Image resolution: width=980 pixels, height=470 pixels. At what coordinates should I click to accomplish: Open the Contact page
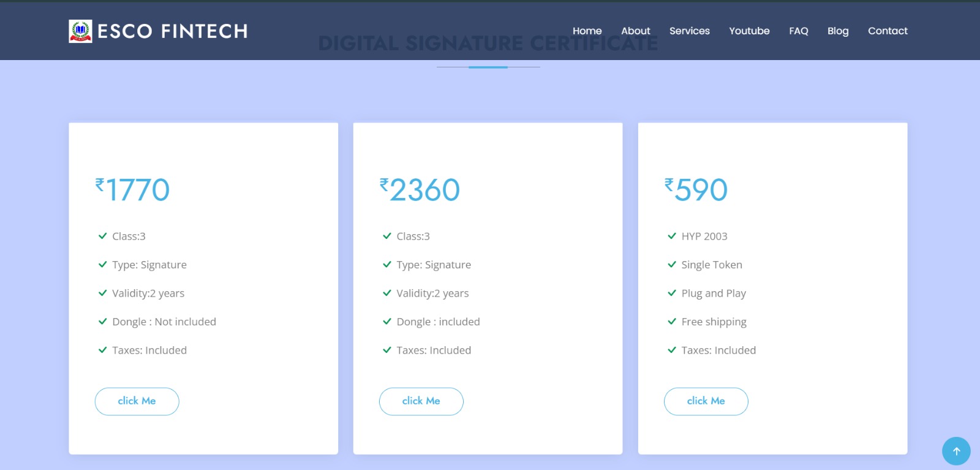tap(887, 31)
